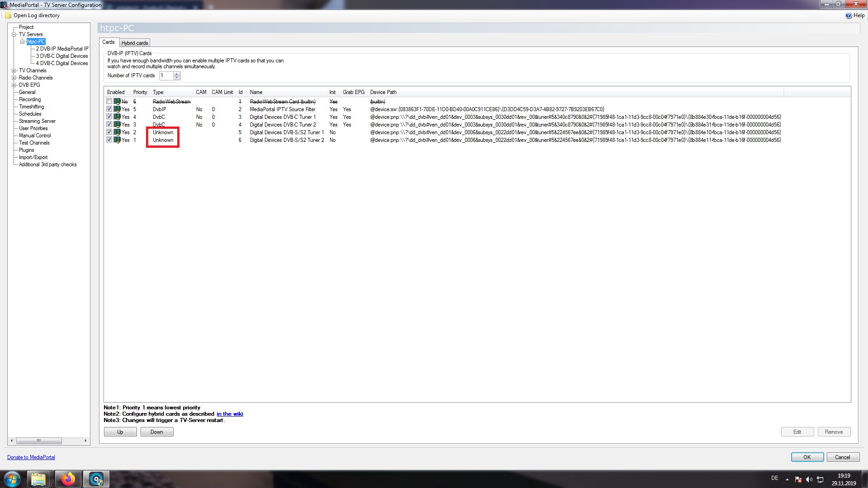The image size is (868, 488).
Task: Open the Windows Start menu orb
Action: pyautogui.click(x=12, y=479)
